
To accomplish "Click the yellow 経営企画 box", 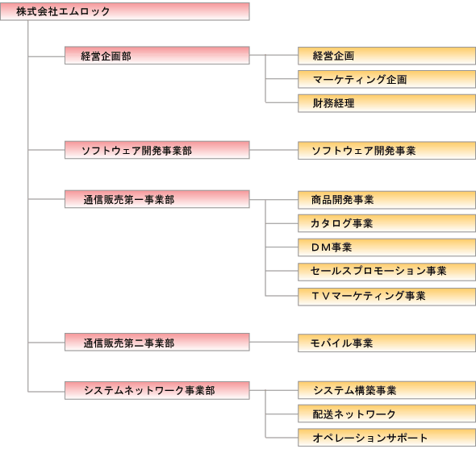I will tap(386, 56).
